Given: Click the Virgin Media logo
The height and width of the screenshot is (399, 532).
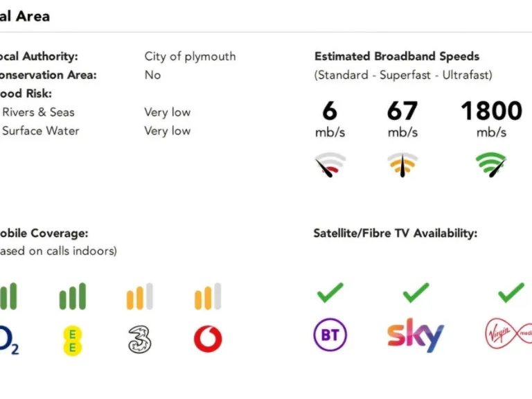Looking at the screenshot, I should (x=508, y=335).
